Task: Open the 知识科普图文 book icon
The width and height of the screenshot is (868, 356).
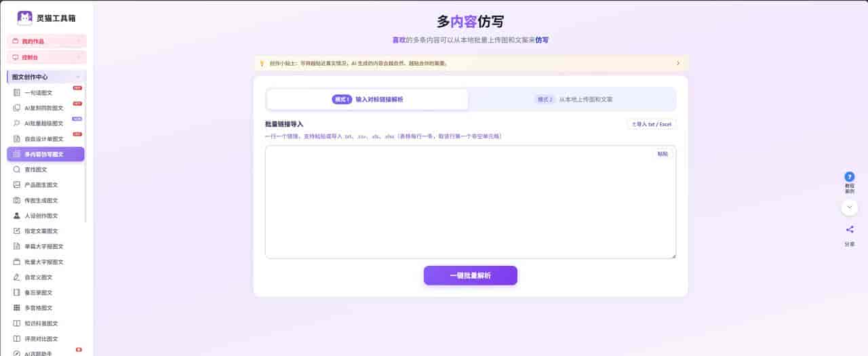Action: tap(17, 323)
